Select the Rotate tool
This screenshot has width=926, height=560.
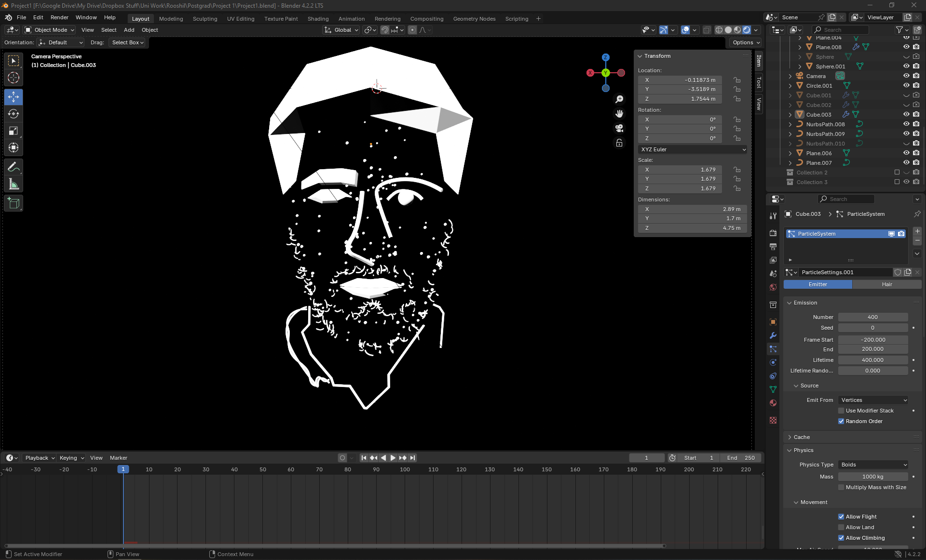coord(14,114)
